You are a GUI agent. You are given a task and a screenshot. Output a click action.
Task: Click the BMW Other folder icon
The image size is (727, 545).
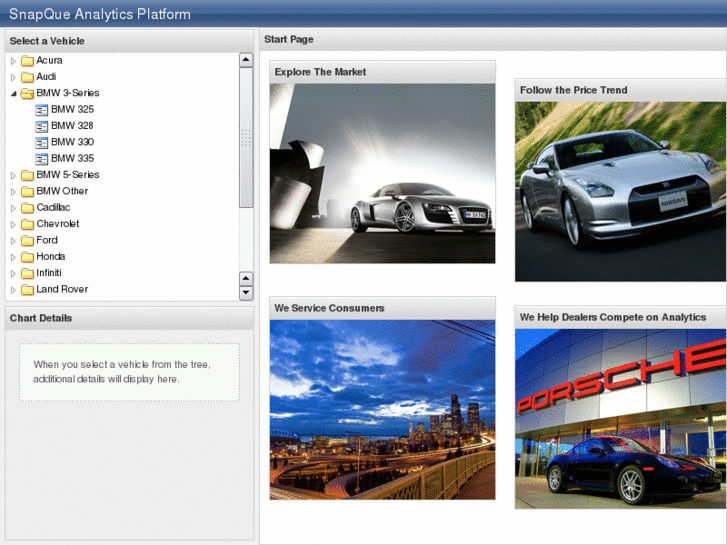[27, 192]
